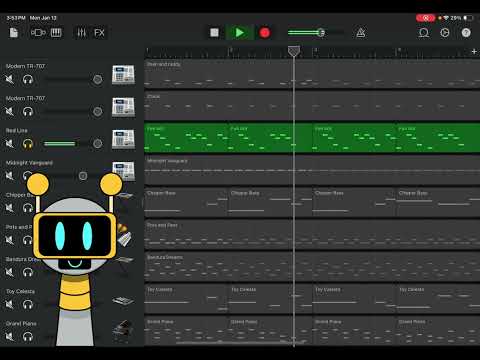Solo the Chipper Bass track

tap(28, 208)
